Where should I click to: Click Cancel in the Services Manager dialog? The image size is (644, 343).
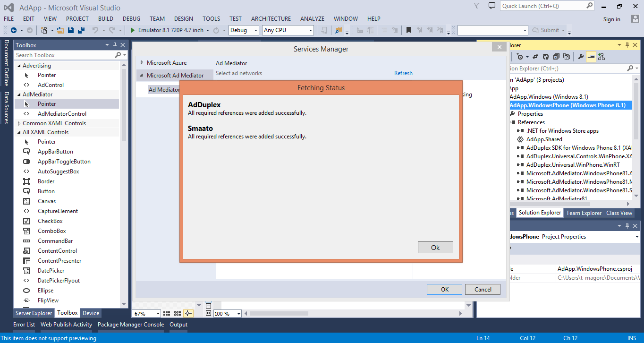pyautogui.click(x=483, y=290)
